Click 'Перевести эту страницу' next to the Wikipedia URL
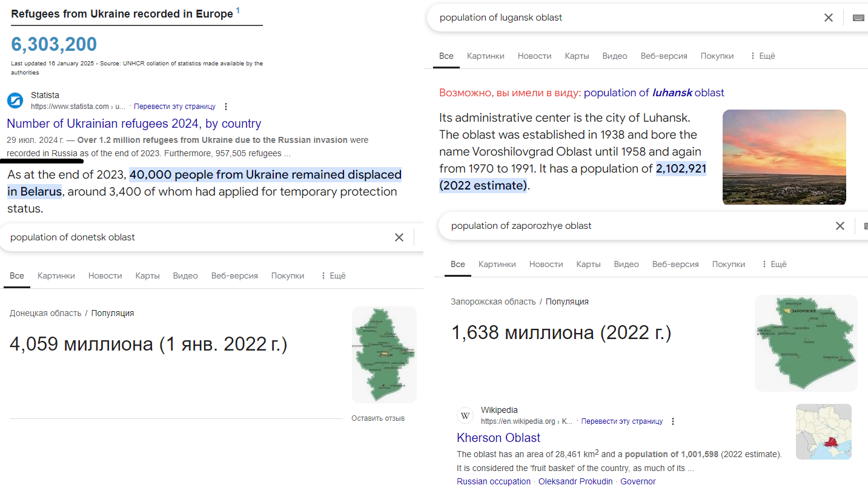868x488 pixels. [622, 421]
